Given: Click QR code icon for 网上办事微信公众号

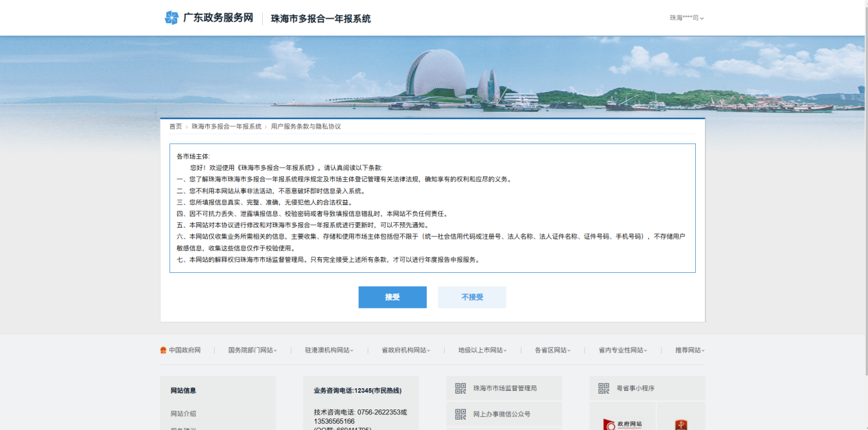Looking at the screenshot, I should [460, 414].
